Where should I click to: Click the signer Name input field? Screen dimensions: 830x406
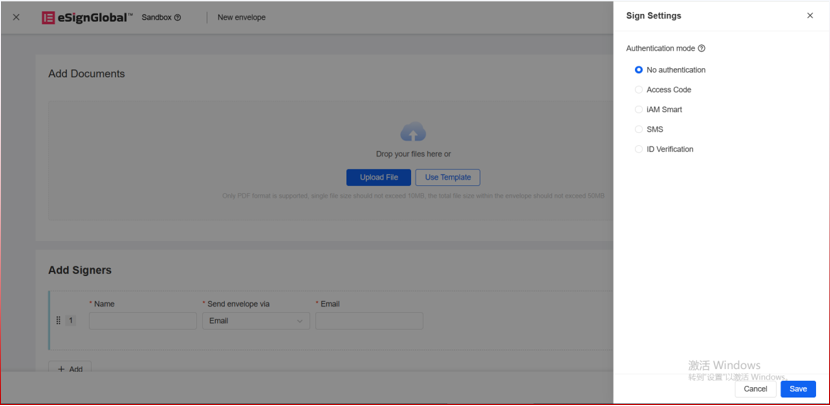143,321
